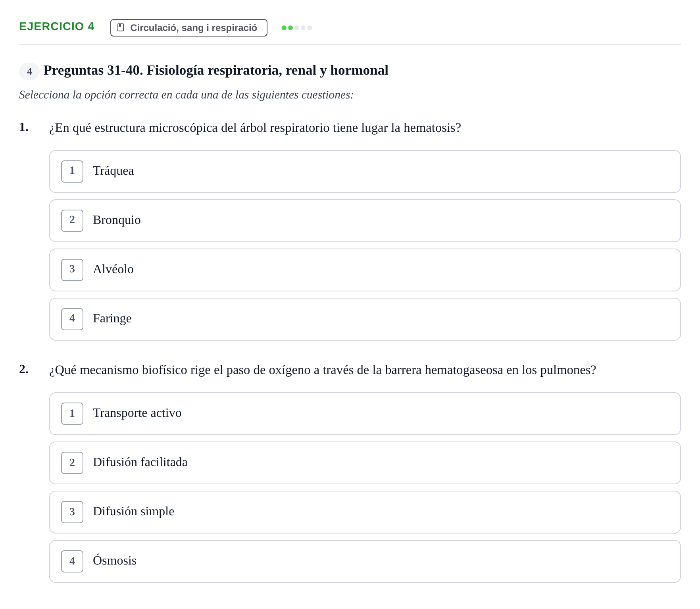This screenshot has width=700, height=609.
Task: Click the 'EJERCICIO 4' heading
Action: [x=57, y=27]
